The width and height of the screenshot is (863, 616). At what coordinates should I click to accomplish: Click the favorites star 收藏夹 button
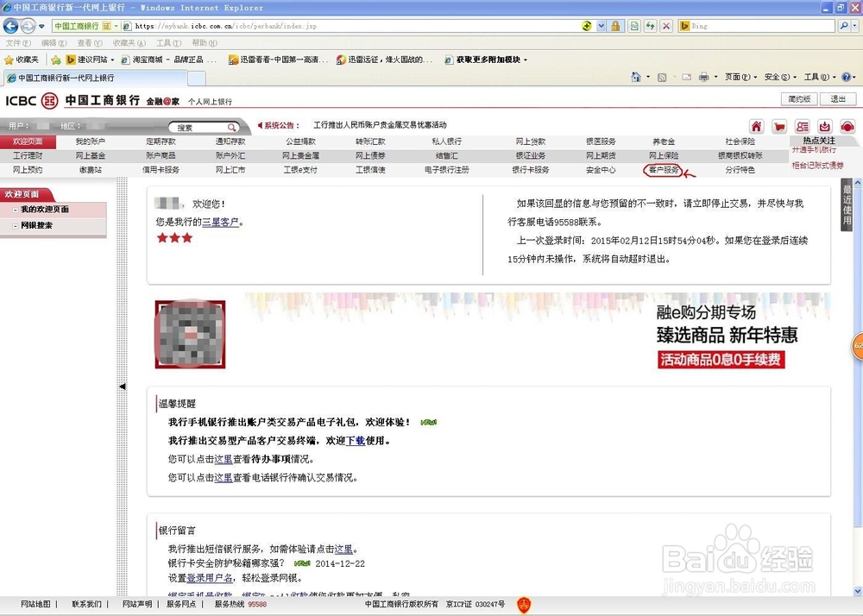[22, 60]
